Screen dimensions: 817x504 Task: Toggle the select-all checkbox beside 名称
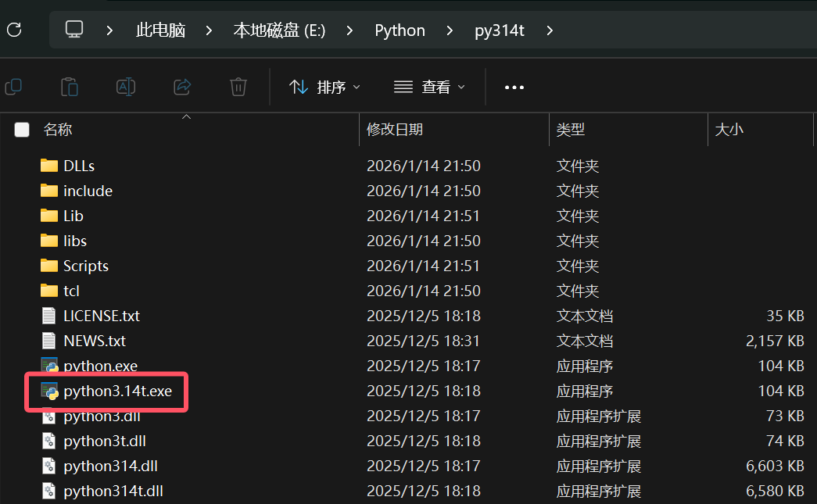pyautogui.click(x=22, y=130)
